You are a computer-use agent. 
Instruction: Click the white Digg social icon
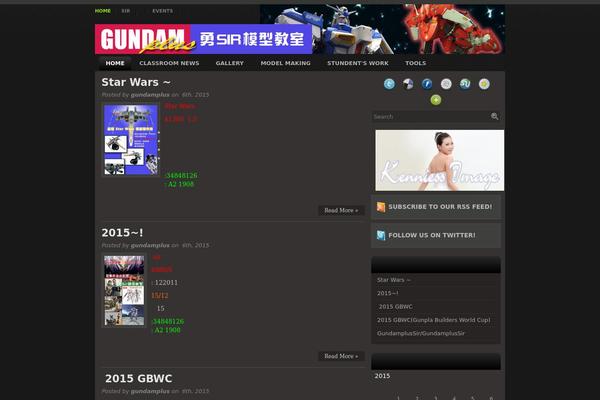pyautogui.click(x=446, y=84)
